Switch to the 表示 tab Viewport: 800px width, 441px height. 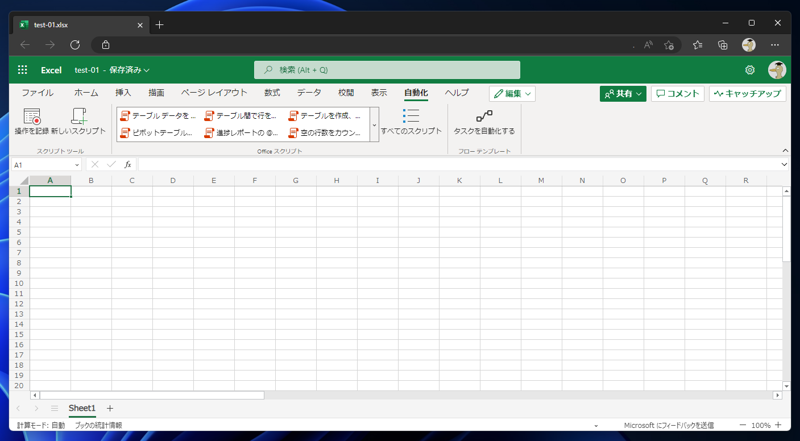(x=379, y=92)
